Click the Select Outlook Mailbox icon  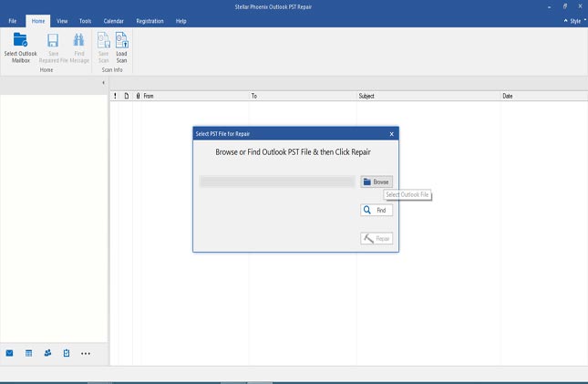(x=21, y=40)
